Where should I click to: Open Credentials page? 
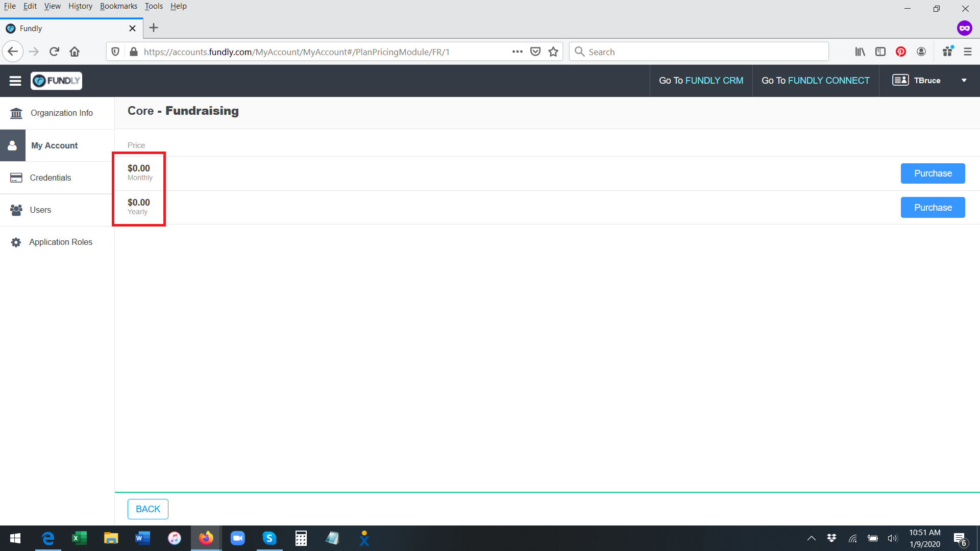pos(57,178)
